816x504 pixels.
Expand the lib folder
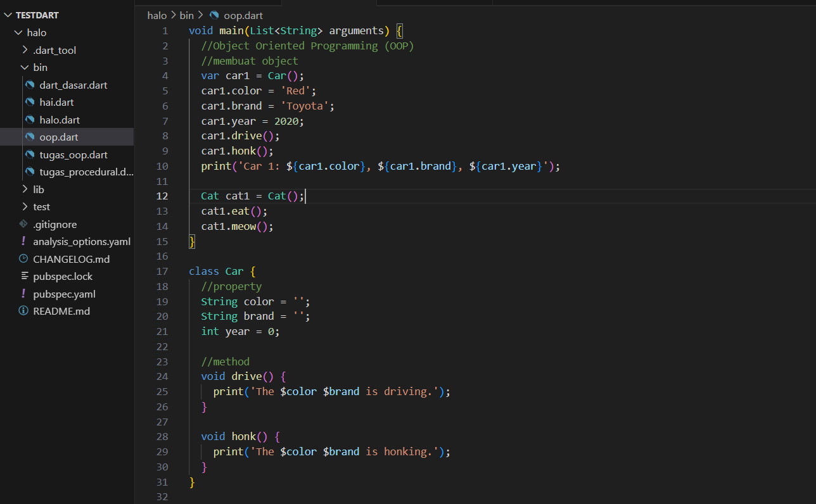(x=24, y=189)
